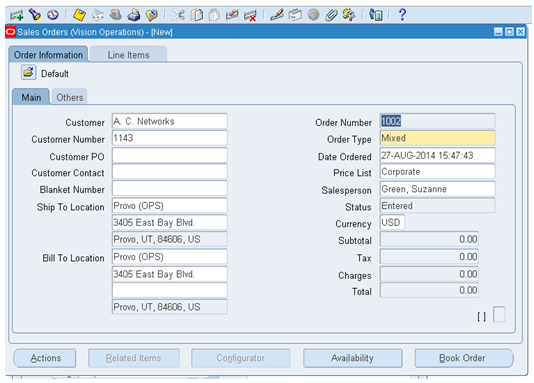The image size is (534, 383).
Task: Click the Bill To Location Provo (OPS) field
Action: pos(170,257)
